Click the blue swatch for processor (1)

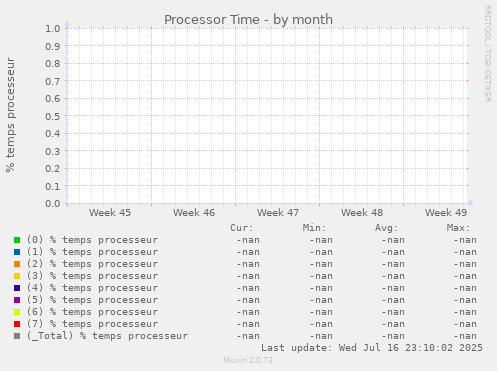point(17,252)
